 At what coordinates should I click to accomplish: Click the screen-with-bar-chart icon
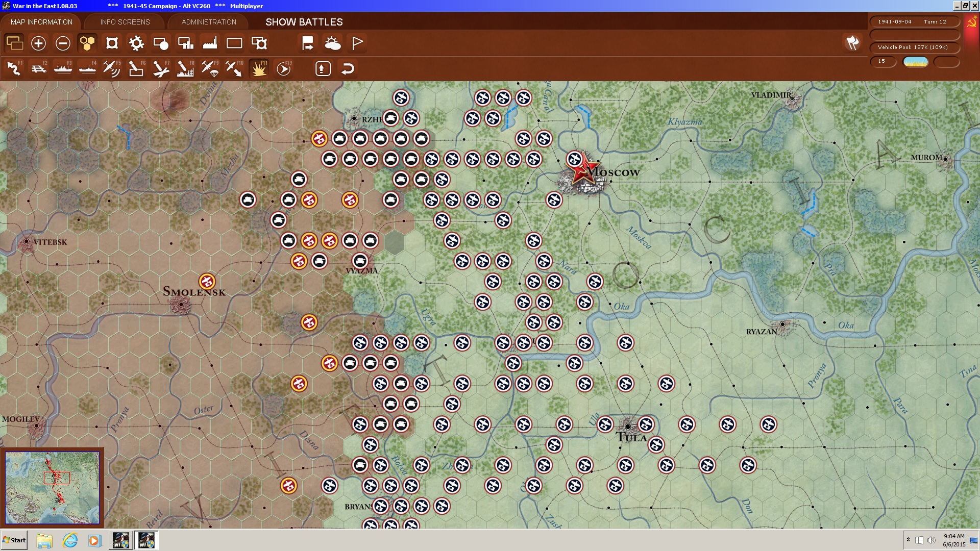coord(185,43)
